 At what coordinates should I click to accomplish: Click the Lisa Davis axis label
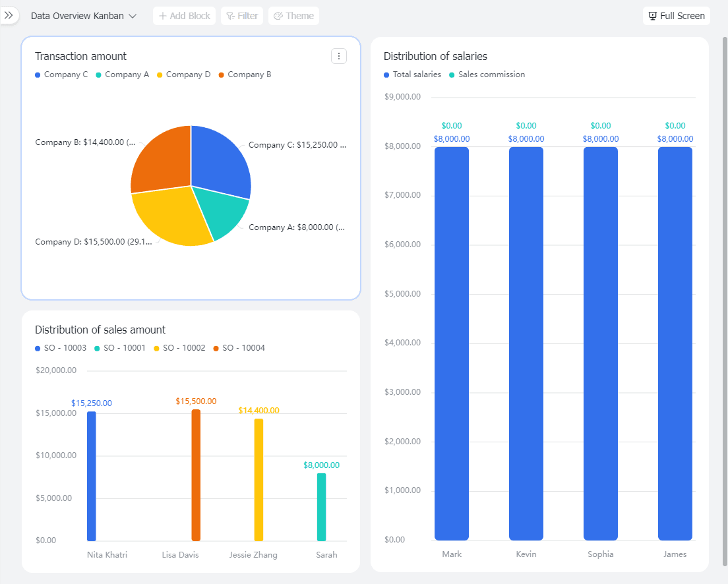coord(180,555)
